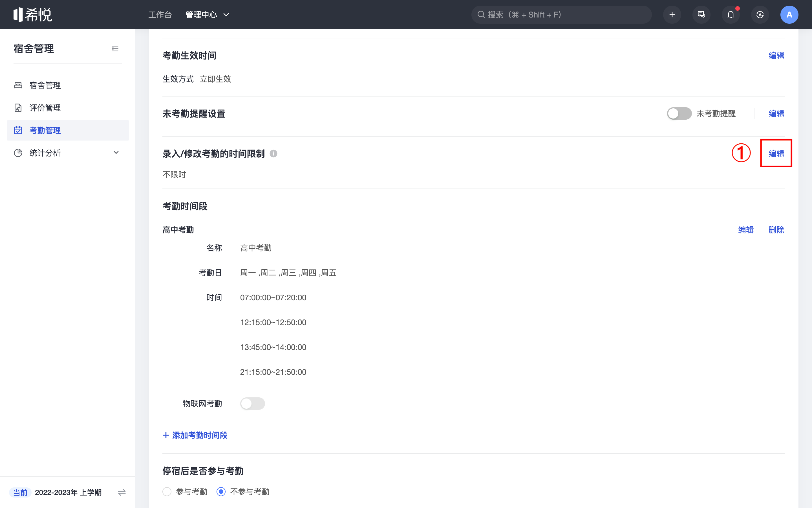This screenshot has width=812, height=508.
Task: Open the 管理中心 menu
Action: pos(201,15)
